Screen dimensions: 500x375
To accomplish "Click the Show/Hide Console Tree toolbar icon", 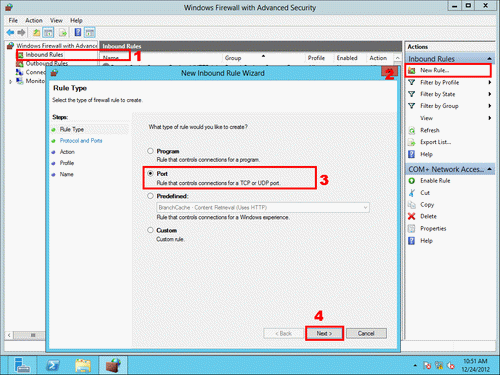I will tap(48, 32).
